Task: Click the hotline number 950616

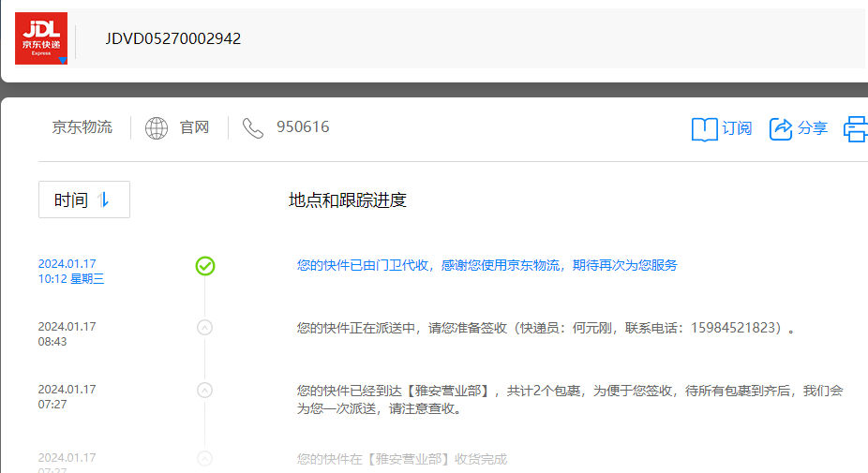Action: pyautogui.click(x=303, y=126)
